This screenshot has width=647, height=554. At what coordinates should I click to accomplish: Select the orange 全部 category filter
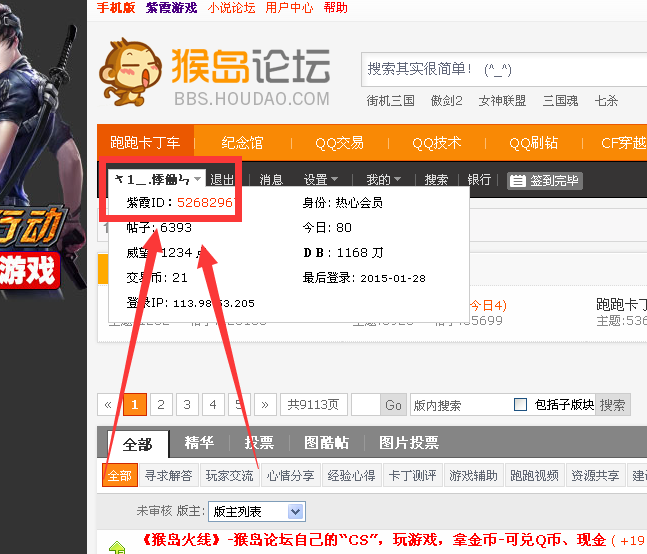[x=120, y=476]
